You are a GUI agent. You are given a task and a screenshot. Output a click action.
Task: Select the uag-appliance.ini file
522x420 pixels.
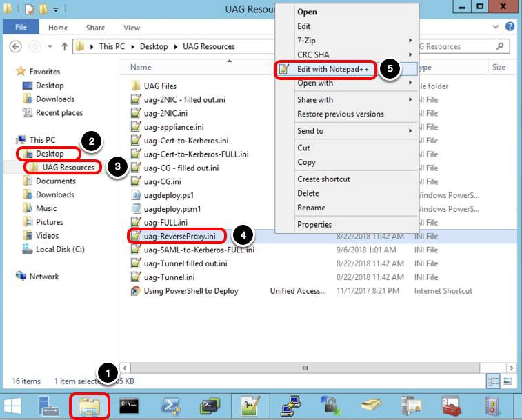click(x=174, y=127)
